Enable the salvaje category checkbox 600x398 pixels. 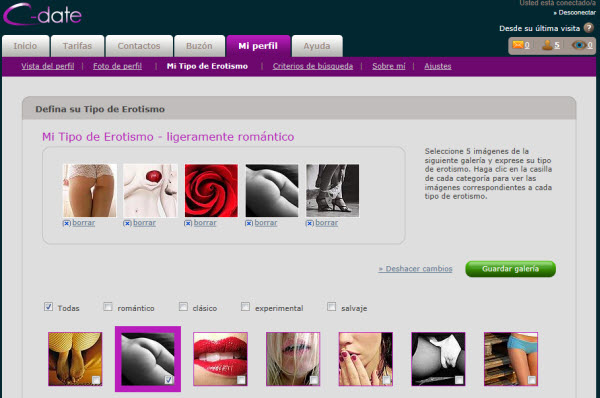[331, 307]
